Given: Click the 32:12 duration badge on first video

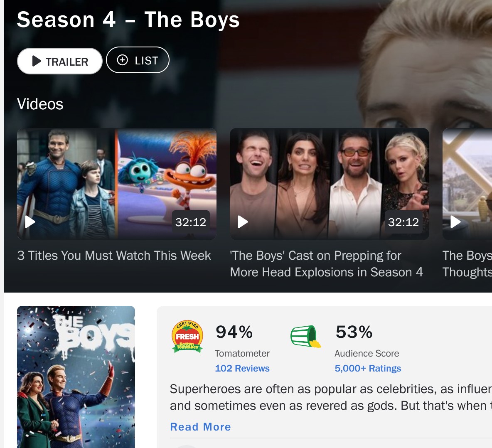Looking at the screenshot, I should tap(191, 222).
